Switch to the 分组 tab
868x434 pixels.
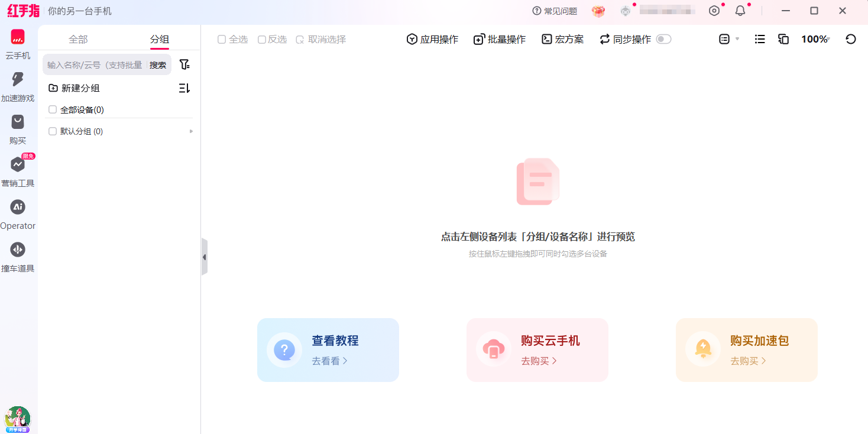tap(160, 39)
